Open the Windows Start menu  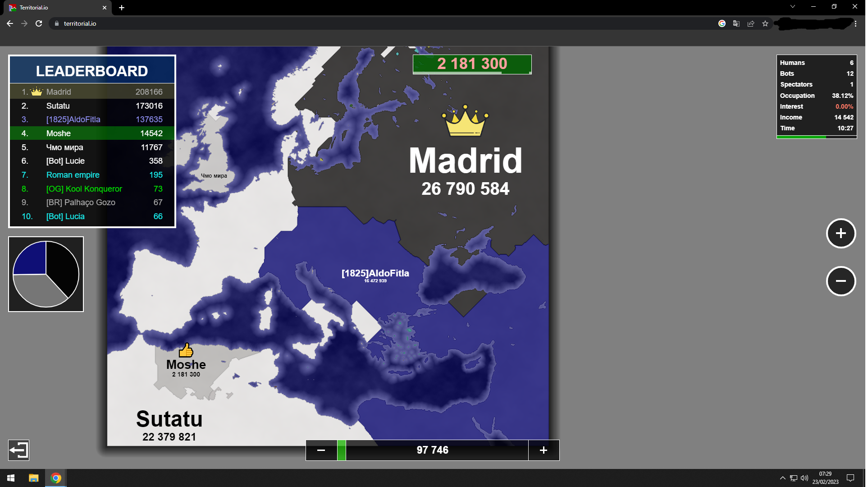[x=11, y=478]
